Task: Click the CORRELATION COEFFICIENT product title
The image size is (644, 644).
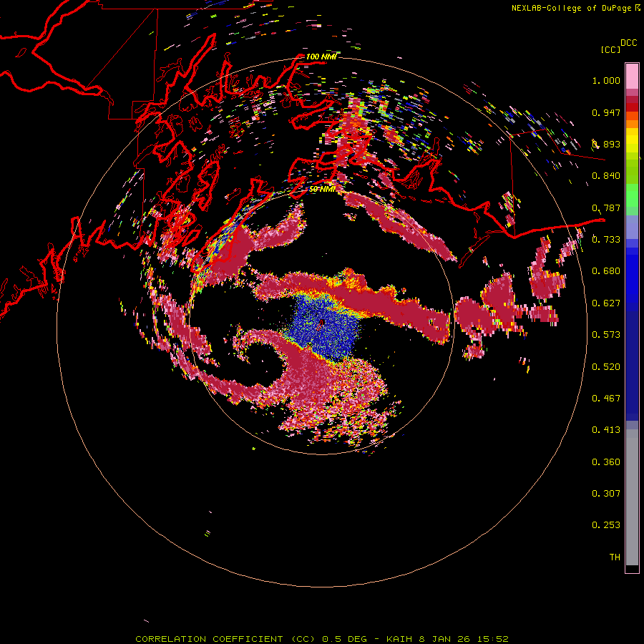Action: pos(225,639)
